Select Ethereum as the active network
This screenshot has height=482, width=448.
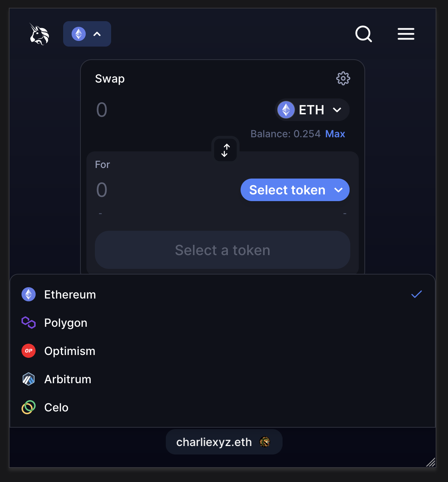tap(70, 294)
